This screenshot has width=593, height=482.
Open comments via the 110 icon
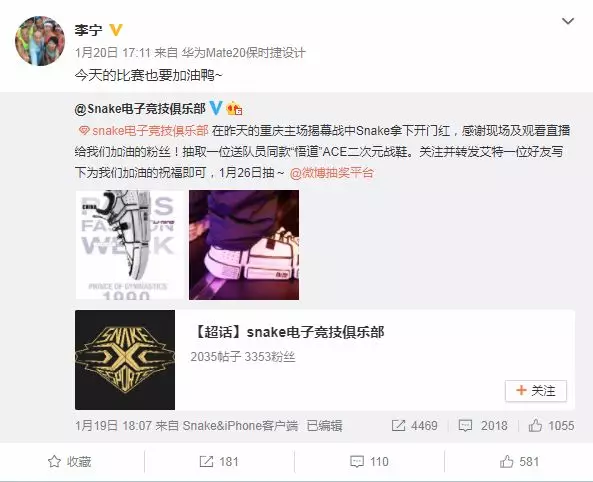[x=369, y=462]
